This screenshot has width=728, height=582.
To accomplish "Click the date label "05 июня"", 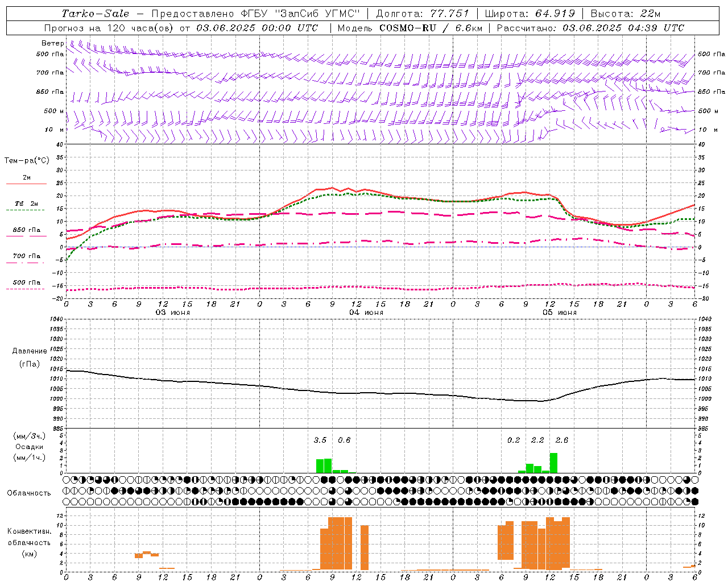I will pos(559,313).
